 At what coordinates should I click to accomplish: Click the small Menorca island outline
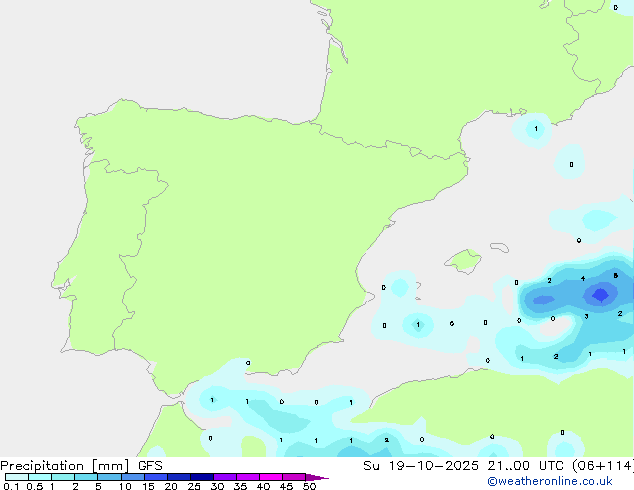coord(499,247)
